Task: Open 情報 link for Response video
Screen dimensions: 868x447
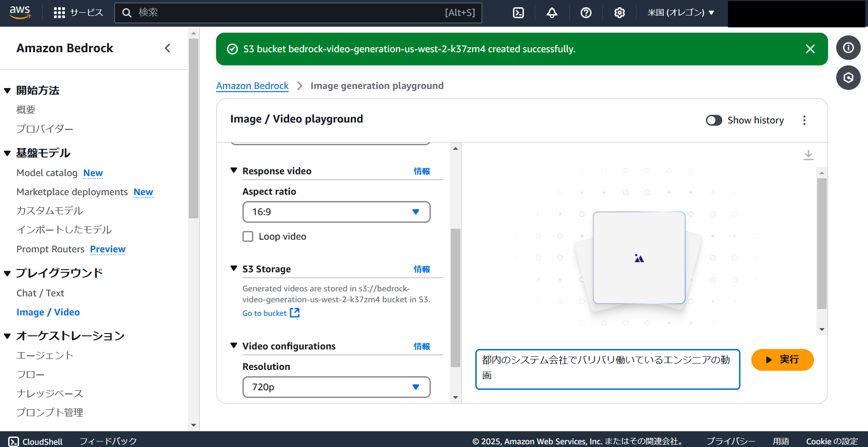Action: coord(422,171)
